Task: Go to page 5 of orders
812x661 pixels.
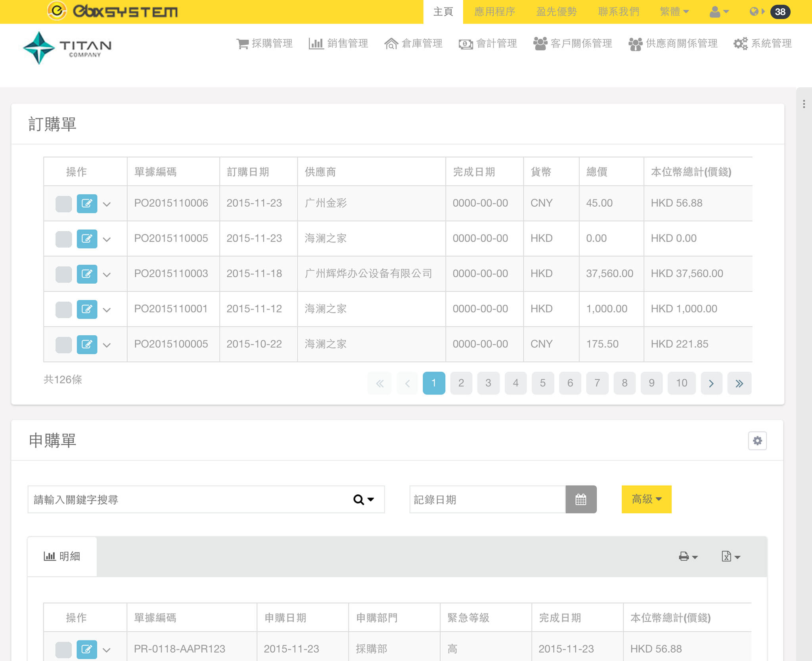Action: tap(543, 383)
